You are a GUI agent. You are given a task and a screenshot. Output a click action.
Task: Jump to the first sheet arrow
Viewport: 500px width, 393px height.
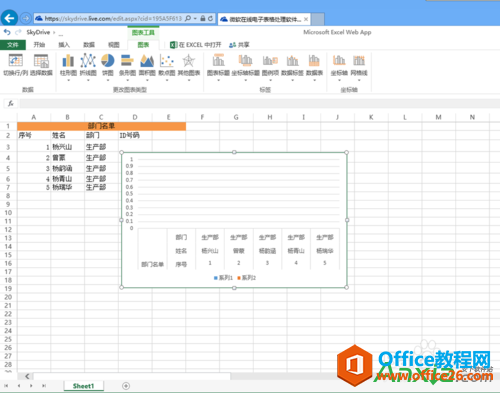[x=6, y=386]
